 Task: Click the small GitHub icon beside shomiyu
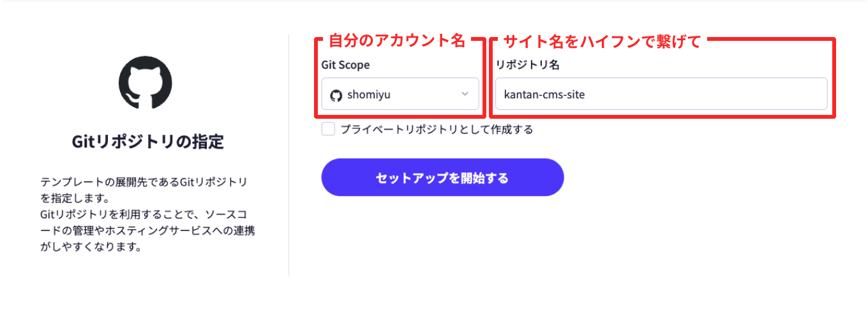pos(336,95)
